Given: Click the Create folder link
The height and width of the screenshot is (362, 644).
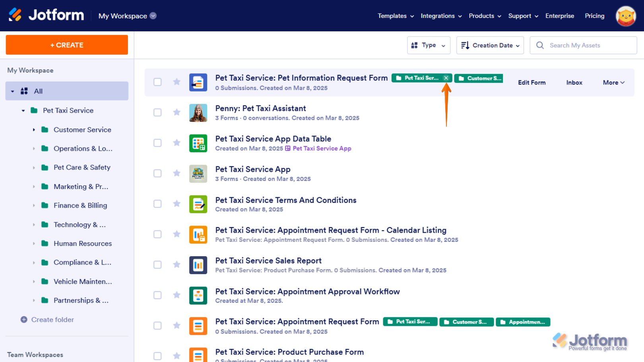Looking at the screenshot, I should pyautogui.click(x=52, y=319).
